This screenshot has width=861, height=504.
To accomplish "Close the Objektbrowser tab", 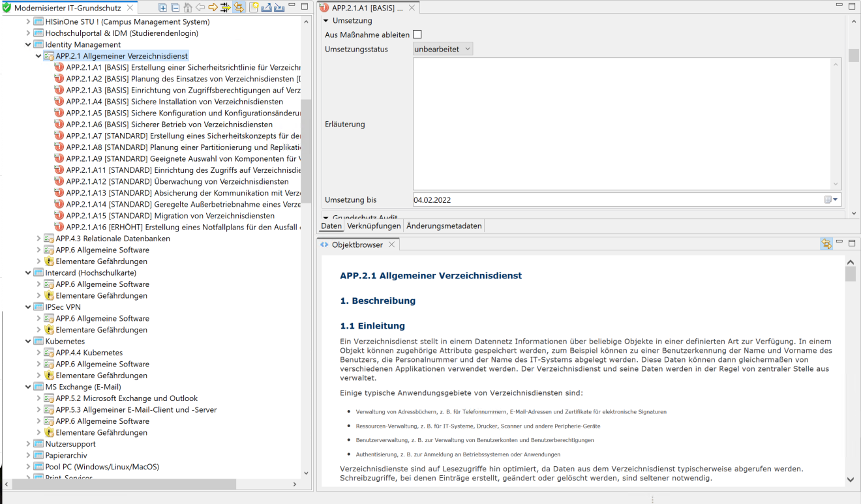I will (x=391, y=245).
